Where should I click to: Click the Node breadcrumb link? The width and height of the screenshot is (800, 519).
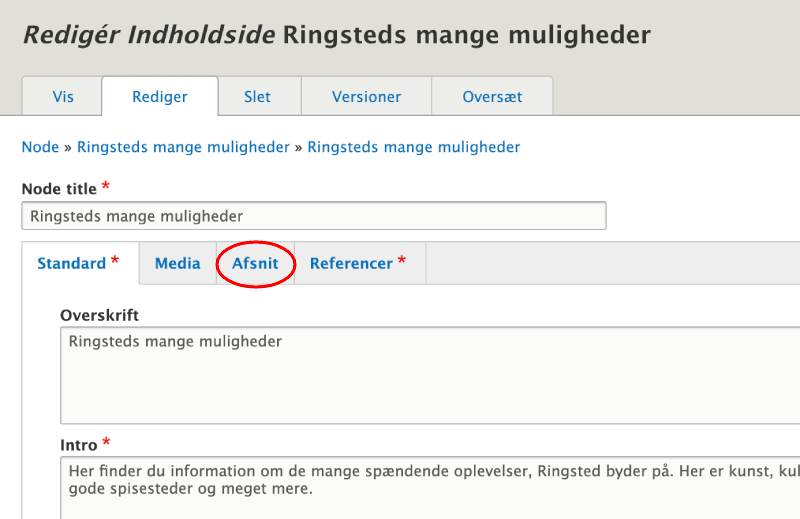tap(40, 147)
